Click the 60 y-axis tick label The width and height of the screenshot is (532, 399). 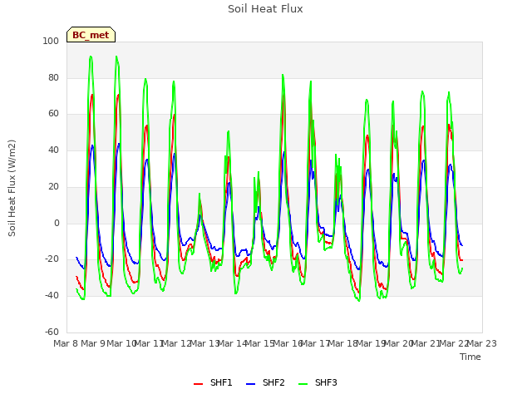tap(53, 114)
